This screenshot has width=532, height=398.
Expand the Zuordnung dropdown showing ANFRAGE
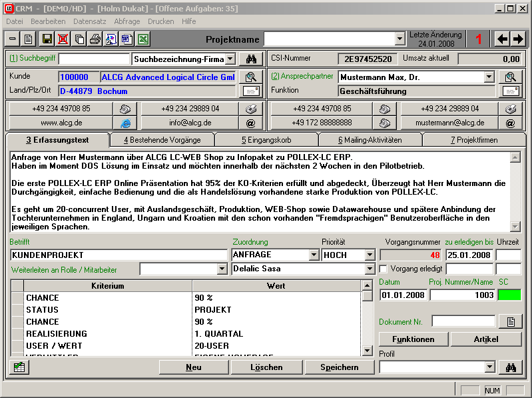314,255
